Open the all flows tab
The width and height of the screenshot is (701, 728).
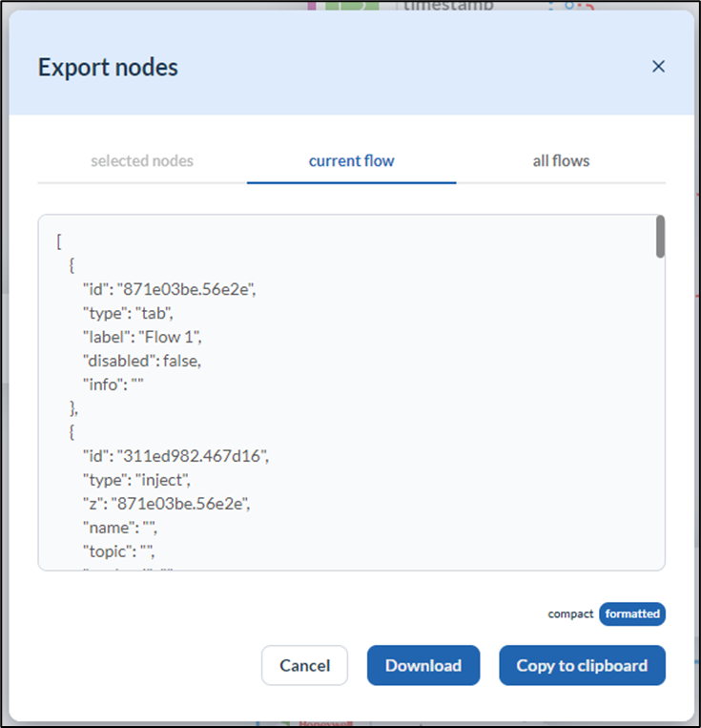coord(561,161)
